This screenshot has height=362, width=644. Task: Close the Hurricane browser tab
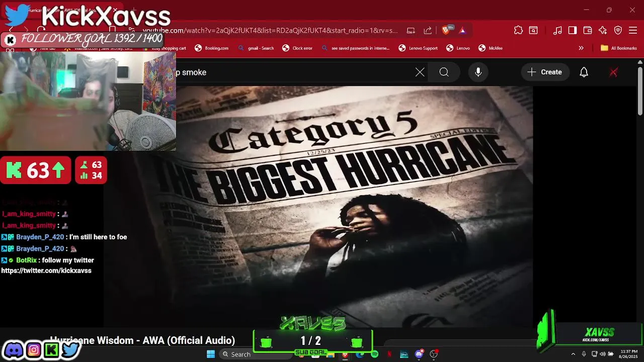pos(115,10)
